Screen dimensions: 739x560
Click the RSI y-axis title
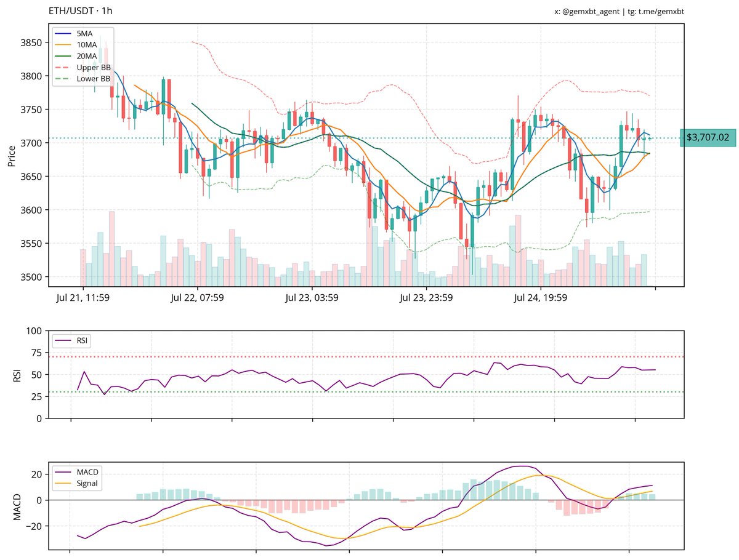pos(17,375)
